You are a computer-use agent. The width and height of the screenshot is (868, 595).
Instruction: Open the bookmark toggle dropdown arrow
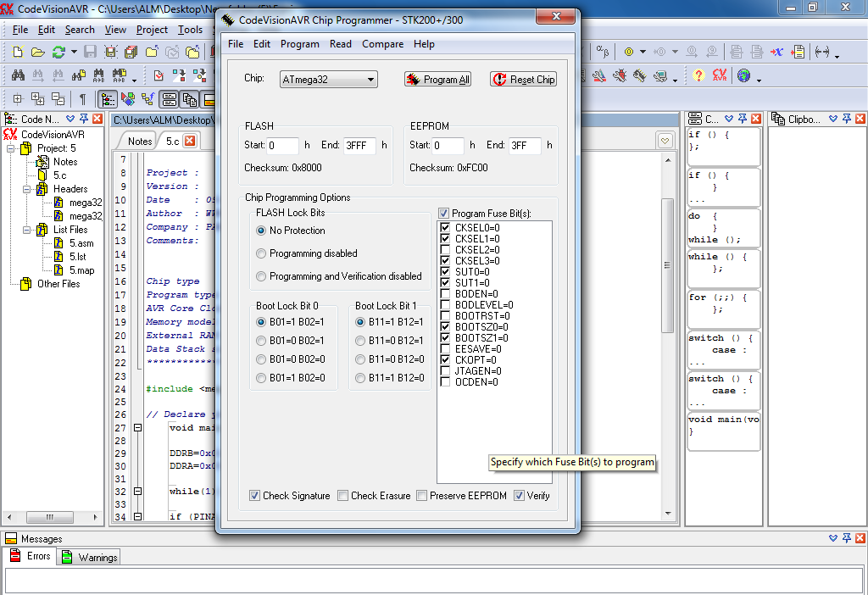click(x=643, y=52)
